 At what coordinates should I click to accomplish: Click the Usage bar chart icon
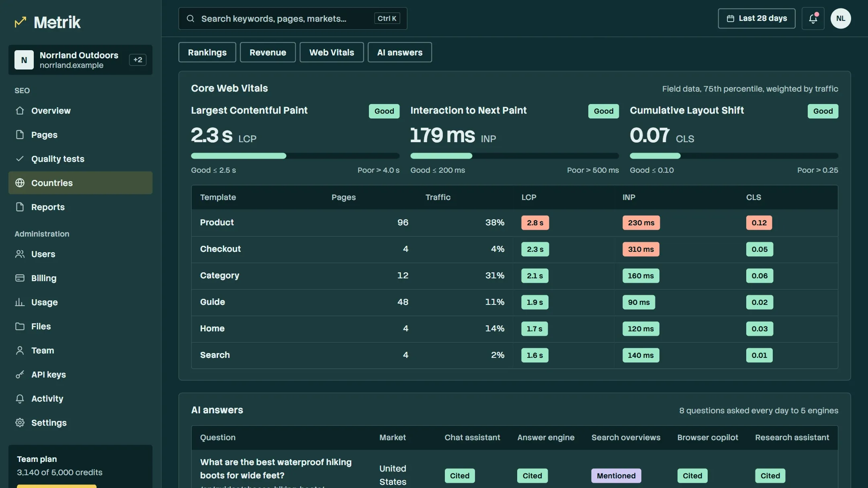20,302
